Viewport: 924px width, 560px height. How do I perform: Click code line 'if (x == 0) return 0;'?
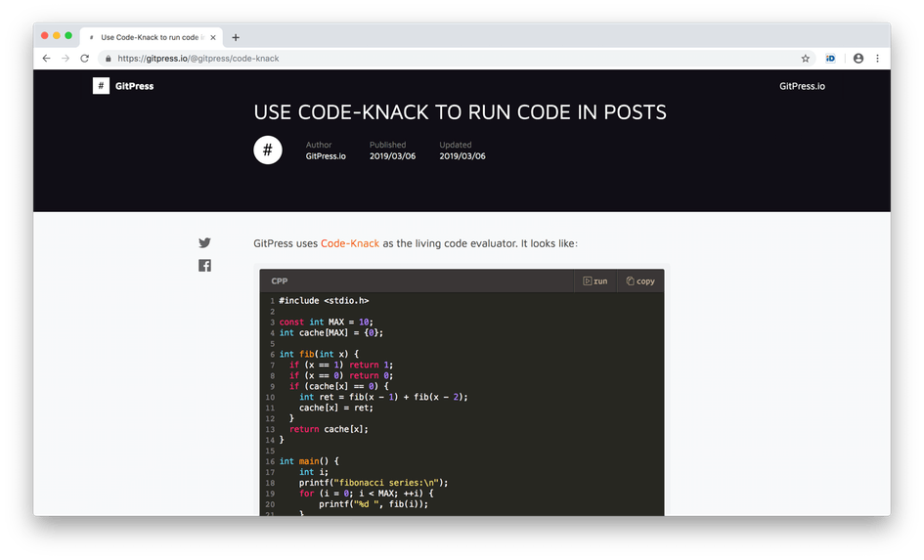(340, 375)
